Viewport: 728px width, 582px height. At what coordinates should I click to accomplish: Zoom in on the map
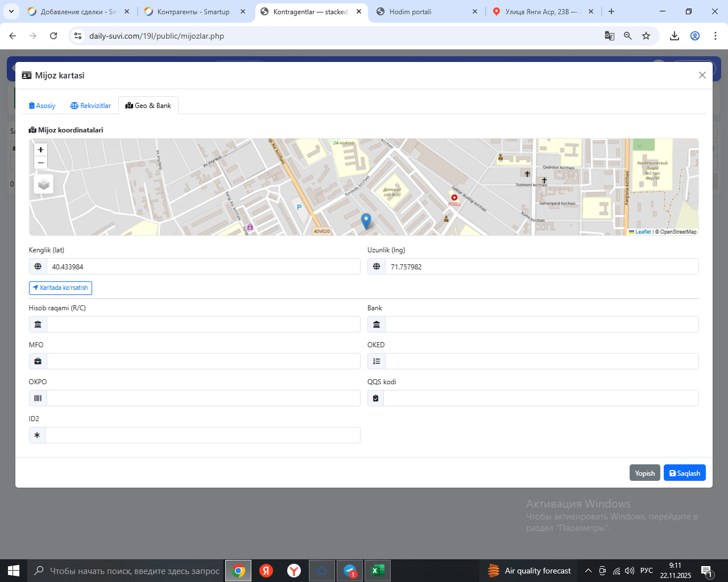pos(41,150)
